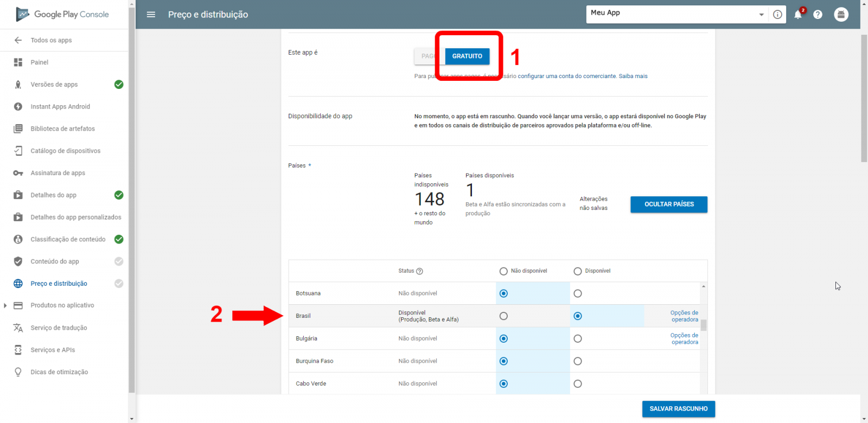Image resolution: width=868 pixels, height=423 pixels.
Task: Open Opções de operadora for Bulgária
Action: (x=684, y=339)
